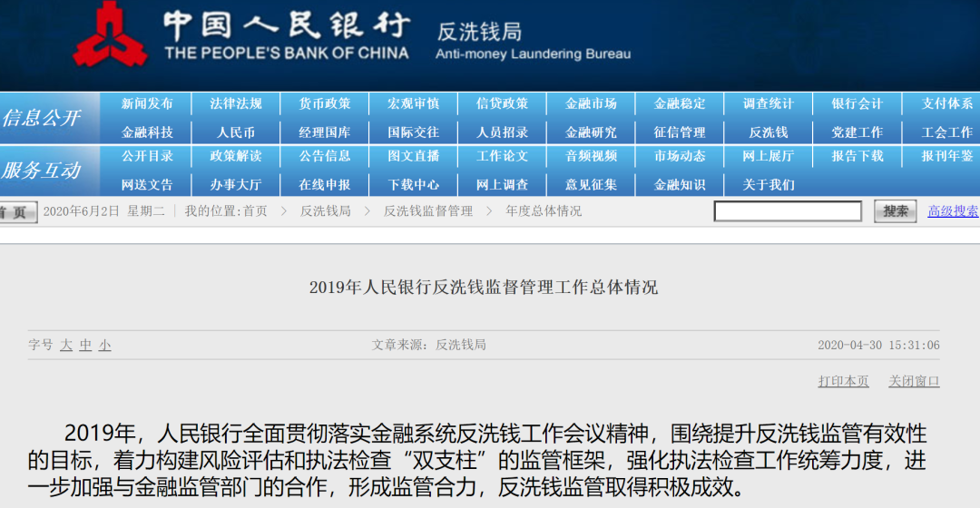Click 关闭窗口 close window link
The image size is (980, 508).
[914, 381]
